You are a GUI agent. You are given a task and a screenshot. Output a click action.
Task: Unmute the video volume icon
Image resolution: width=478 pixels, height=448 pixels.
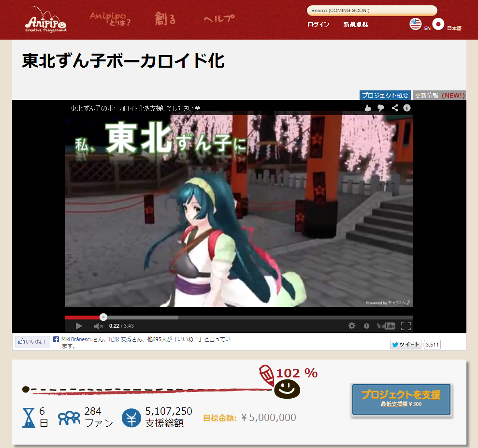click(x=98, y=326)
